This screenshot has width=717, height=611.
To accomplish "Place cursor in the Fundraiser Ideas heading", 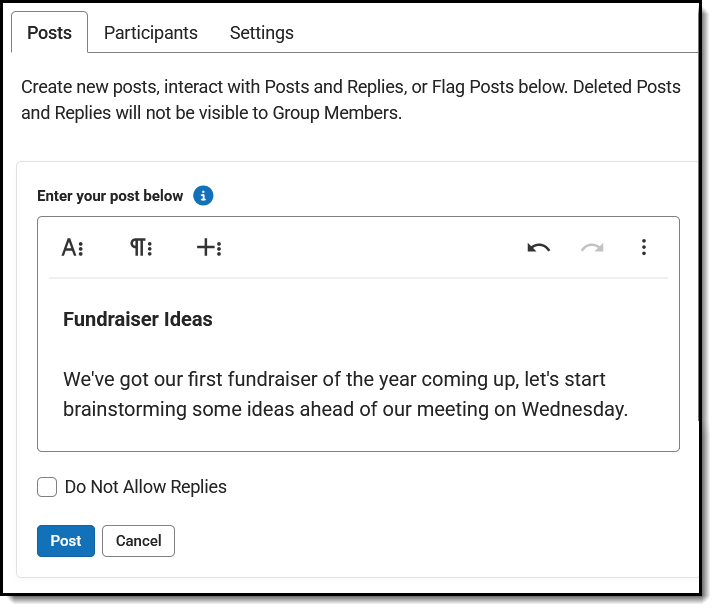I will (138, 320).
